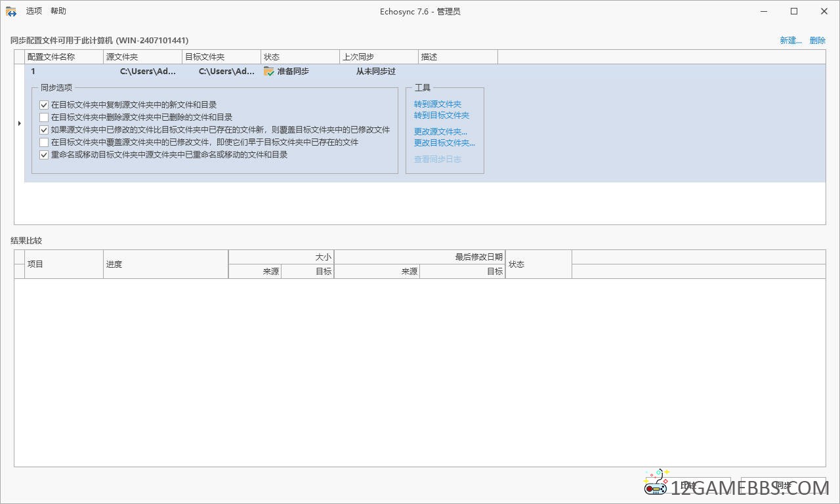Viewport: 840px width, 504px height.
Task: Click the 来源 subheader under 大小
Action: [x=255, y=271]
